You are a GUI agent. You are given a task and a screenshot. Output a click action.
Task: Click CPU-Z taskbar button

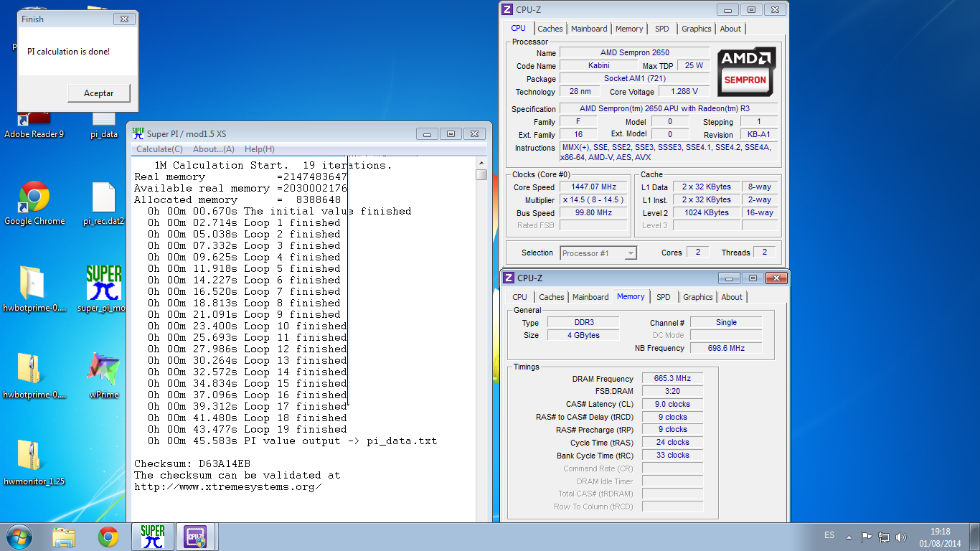[196, 537]
